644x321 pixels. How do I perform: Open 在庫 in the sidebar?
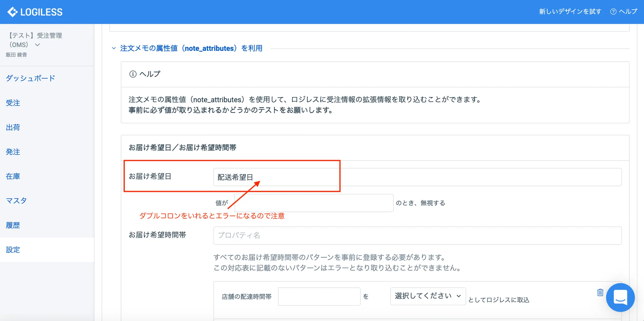coord(13,176)
